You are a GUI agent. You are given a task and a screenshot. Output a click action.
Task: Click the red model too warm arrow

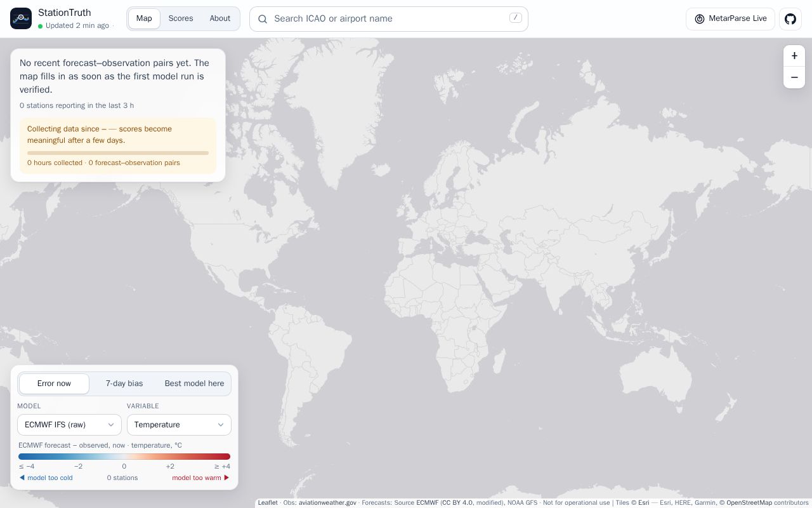point(226,478)
